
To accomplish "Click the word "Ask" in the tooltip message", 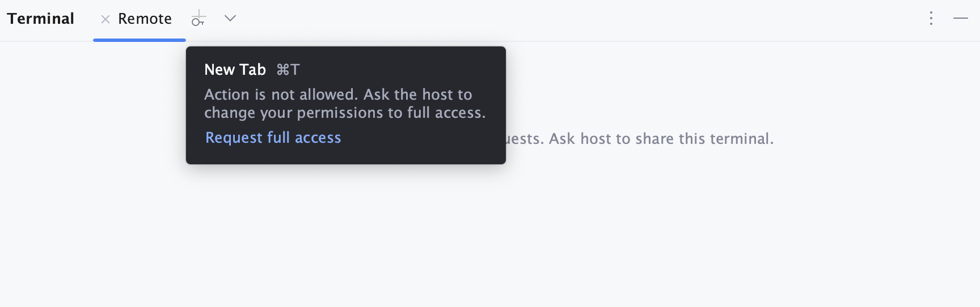I will pyautogui.click(x=377, y=95).
